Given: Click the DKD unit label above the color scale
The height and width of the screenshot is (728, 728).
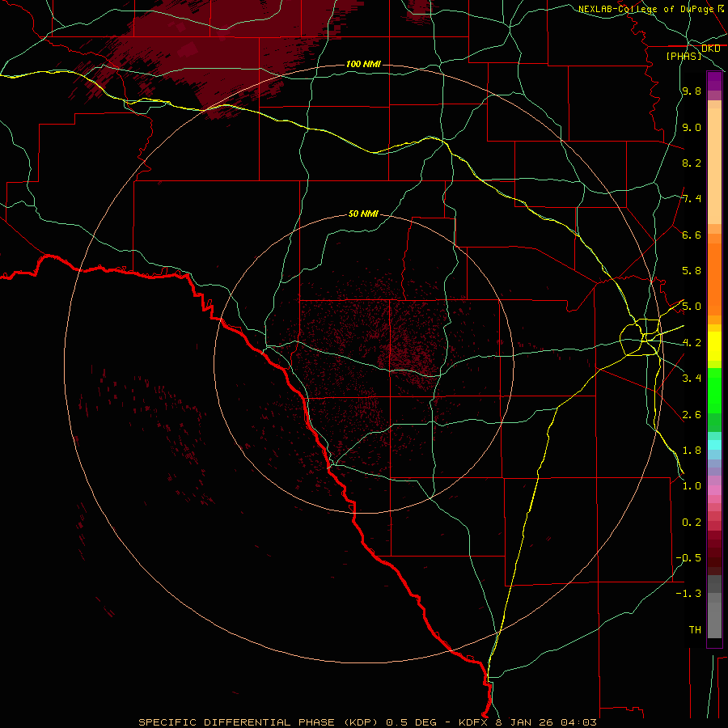Looking at the screenshot, I should click(x=710, y=49).
